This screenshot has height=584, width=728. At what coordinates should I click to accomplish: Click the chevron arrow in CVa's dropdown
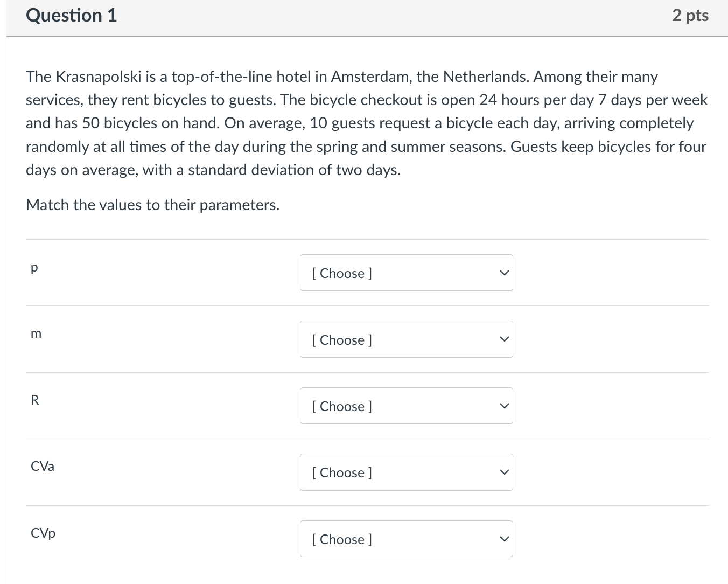point(503,472)
